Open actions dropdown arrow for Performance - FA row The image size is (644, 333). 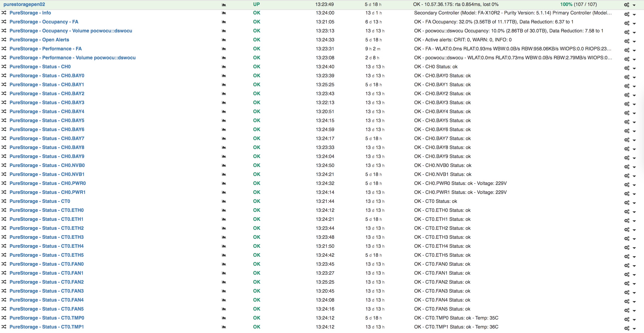(x=634, y=51)
